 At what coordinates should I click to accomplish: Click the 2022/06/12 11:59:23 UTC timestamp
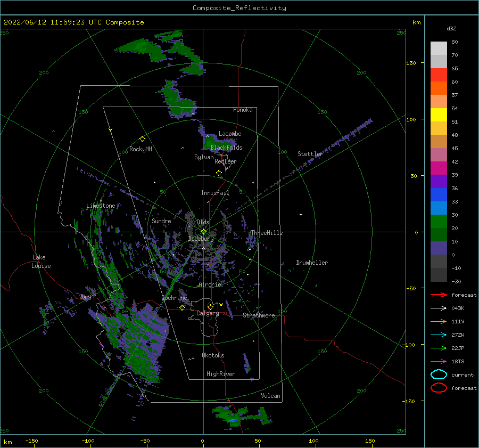click(73, 22)
